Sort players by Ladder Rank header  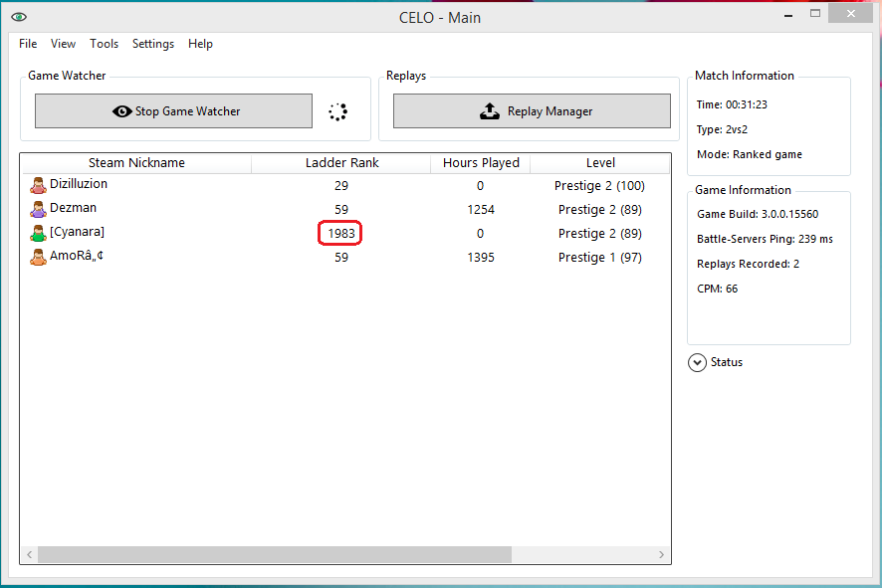pos(341,163)
